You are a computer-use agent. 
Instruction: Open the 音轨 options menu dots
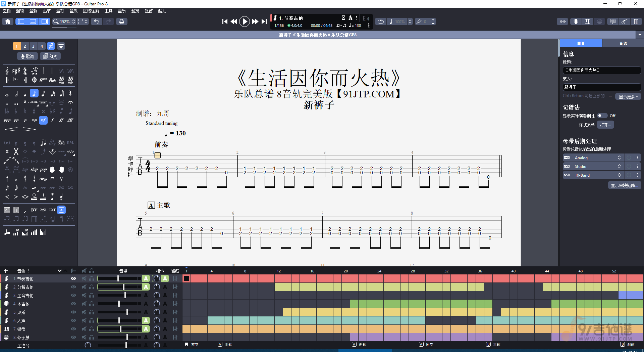[x=29, y=271]
